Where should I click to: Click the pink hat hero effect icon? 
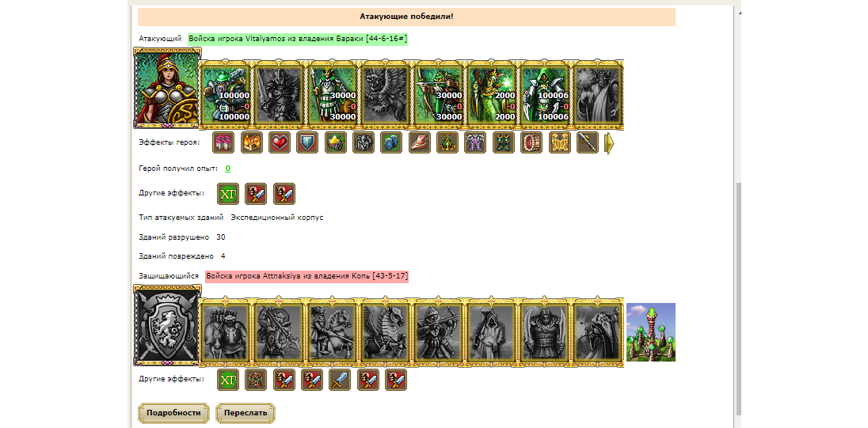[x=419, y=142]
